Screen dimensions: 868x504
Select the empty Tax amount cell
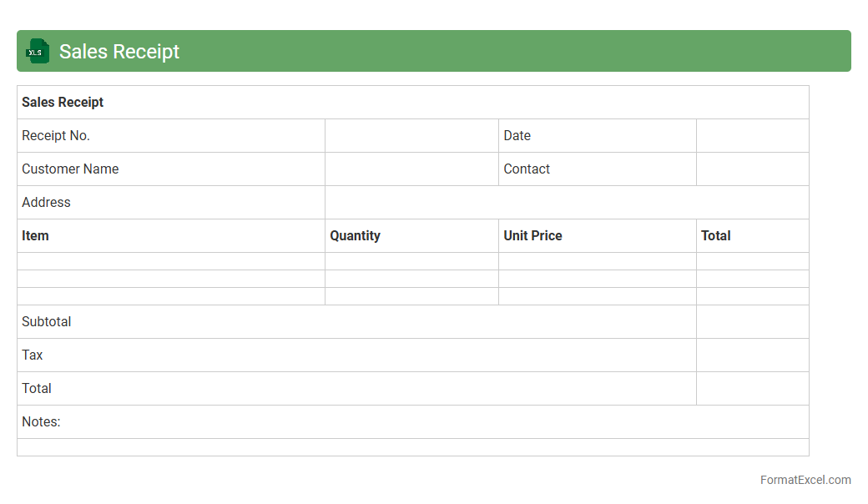point(752,355)
